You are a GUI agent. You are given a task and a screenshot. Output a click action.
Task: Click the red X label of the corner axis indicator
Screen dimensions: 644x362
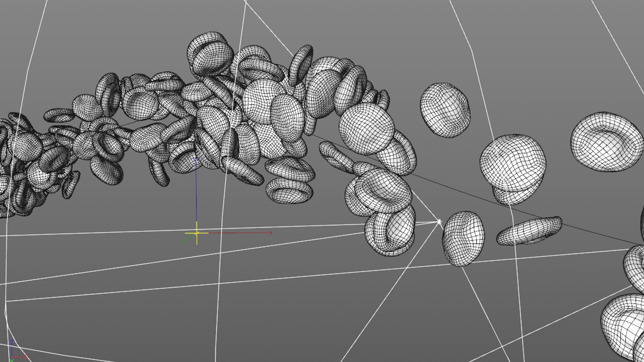(x=26, y=357)
